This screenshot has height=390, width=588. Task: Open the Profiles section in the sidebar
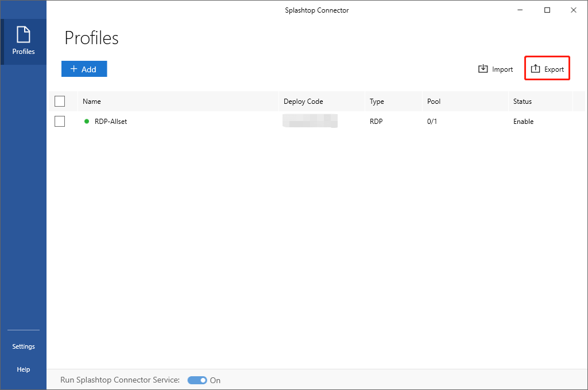(x=23, y=42)
